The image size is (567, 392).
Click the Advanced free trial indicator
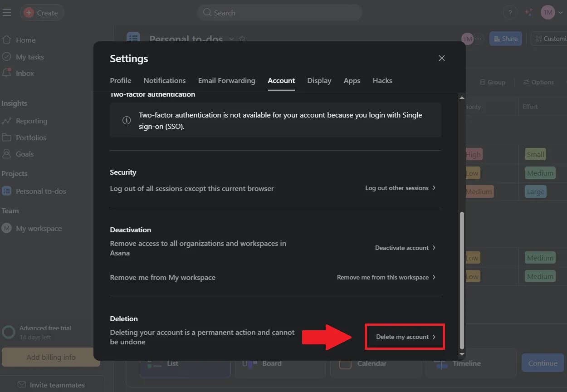point(37,333)
